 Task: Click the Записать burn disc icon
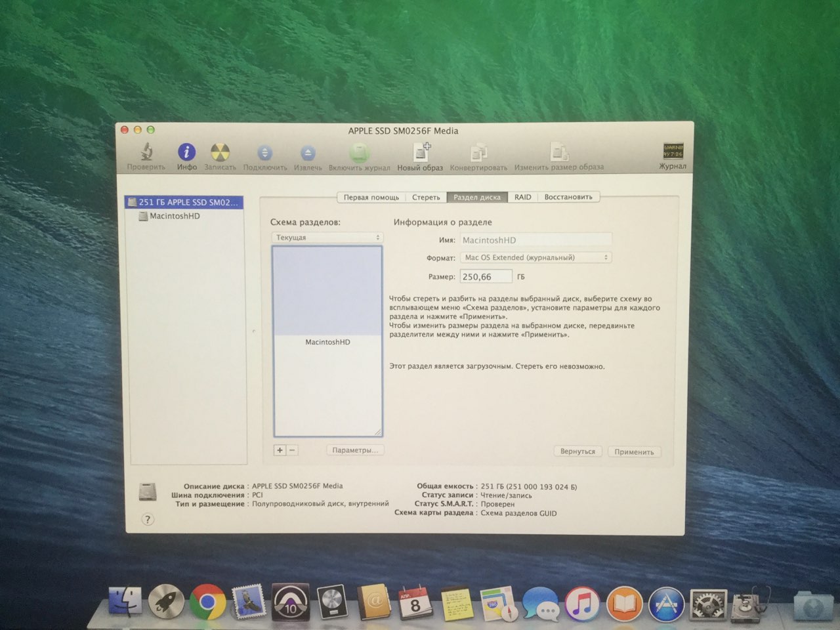pos(220,152)
